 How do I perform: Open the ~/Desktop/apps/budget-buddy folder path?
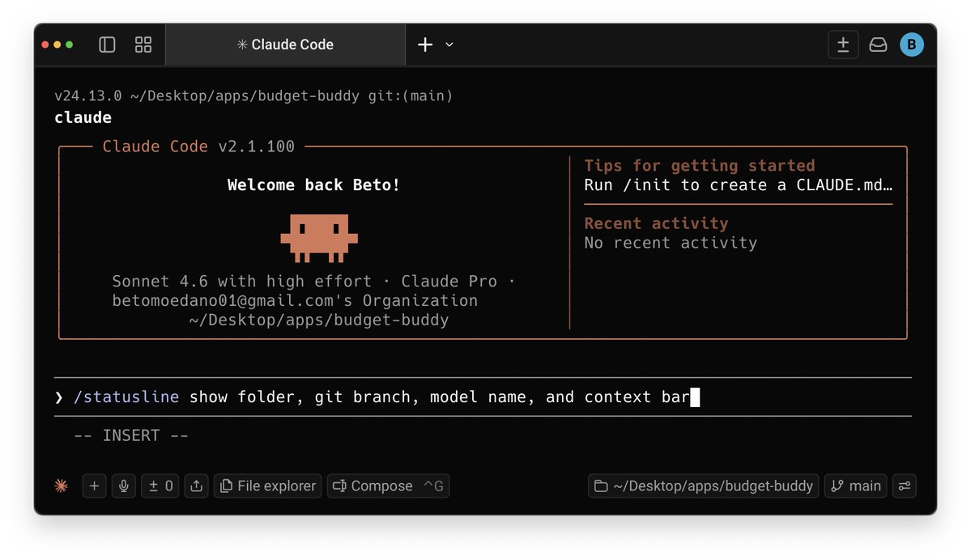[702, 486]
